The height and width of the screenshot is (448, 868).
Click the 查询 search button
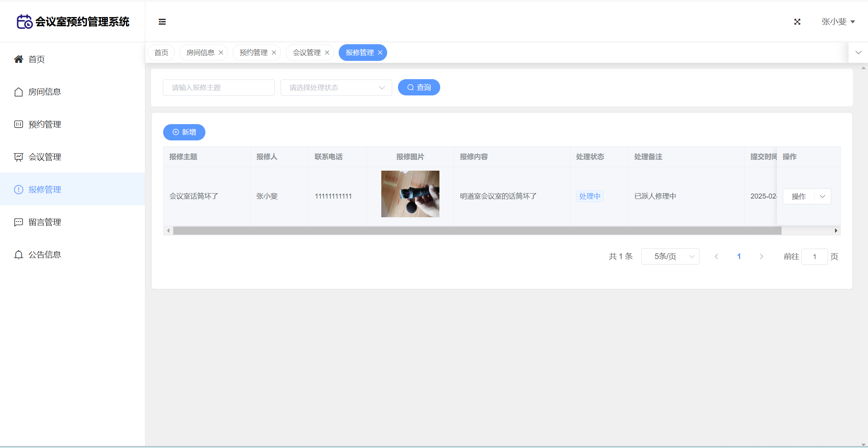point(418,88)
